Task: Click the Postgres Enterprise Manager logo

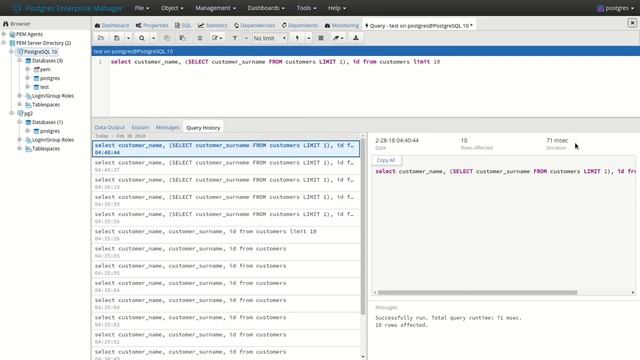Action: tap(67, 8)
